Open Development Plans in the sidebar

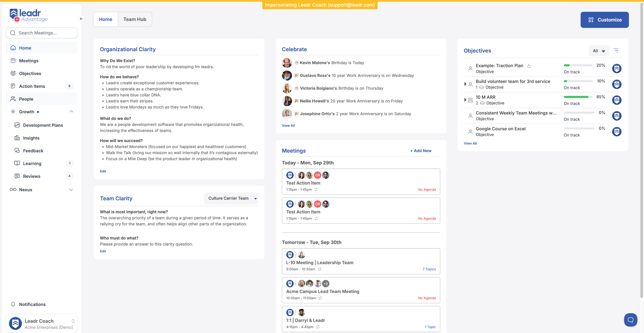43,125
